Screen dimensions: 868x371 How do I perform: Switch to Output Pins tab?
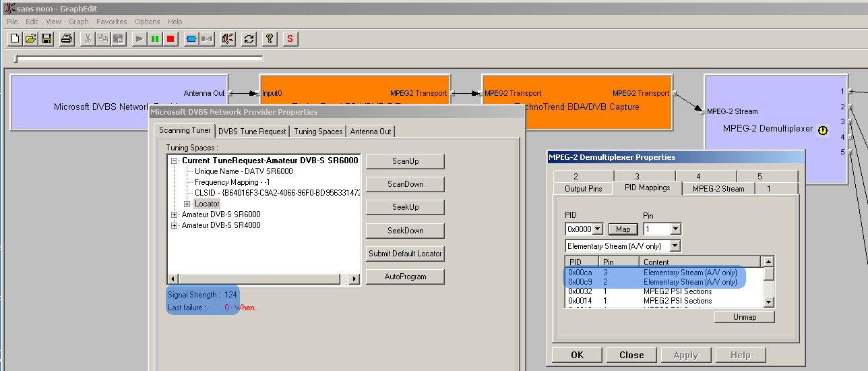584,189
